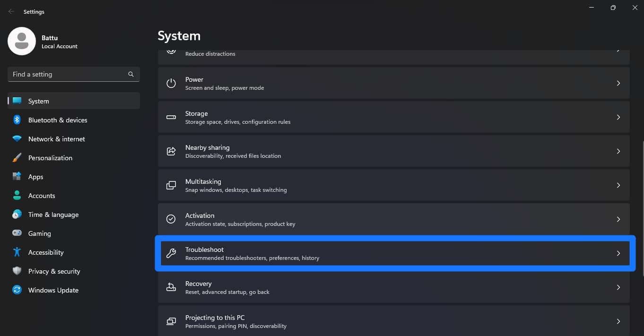
Task: Click the Personalization brush icon
Action: click(17, 158)
